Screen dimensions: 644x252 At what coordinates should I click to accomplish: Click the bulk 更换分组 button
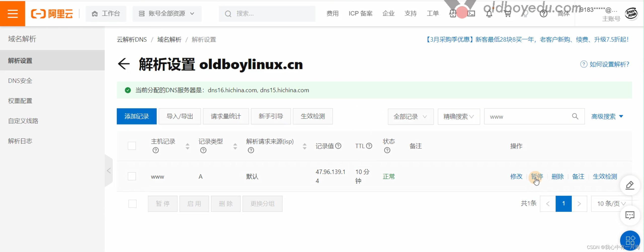[x=262, y=204]
